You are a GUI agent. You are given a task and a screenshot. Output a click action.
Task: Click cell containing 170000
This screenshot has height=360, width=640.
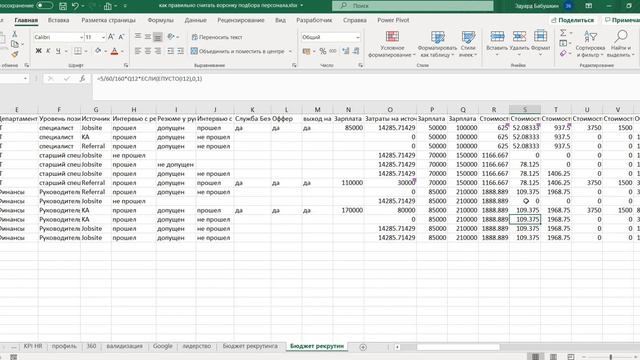348,210
